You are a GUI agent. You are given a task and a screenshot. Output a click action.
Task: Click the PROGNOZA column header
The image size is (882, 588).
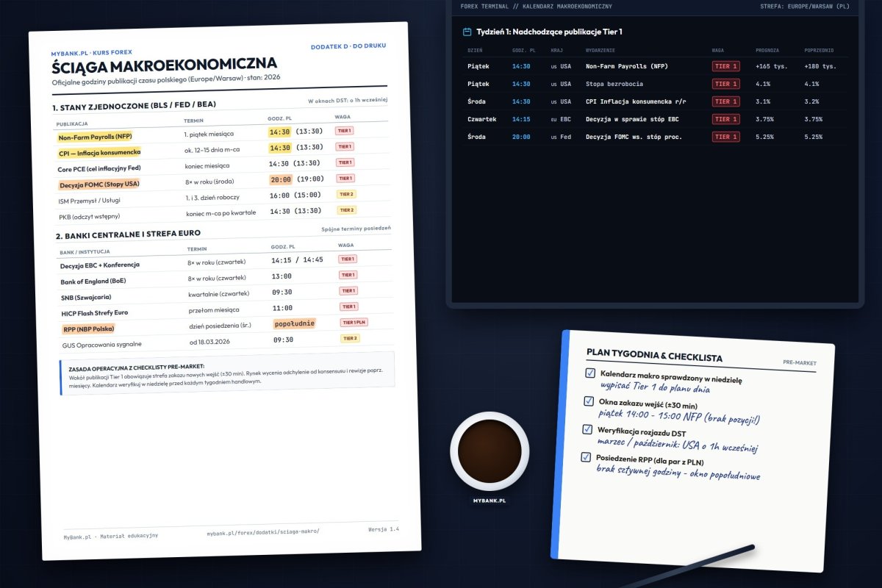[767, 50]
